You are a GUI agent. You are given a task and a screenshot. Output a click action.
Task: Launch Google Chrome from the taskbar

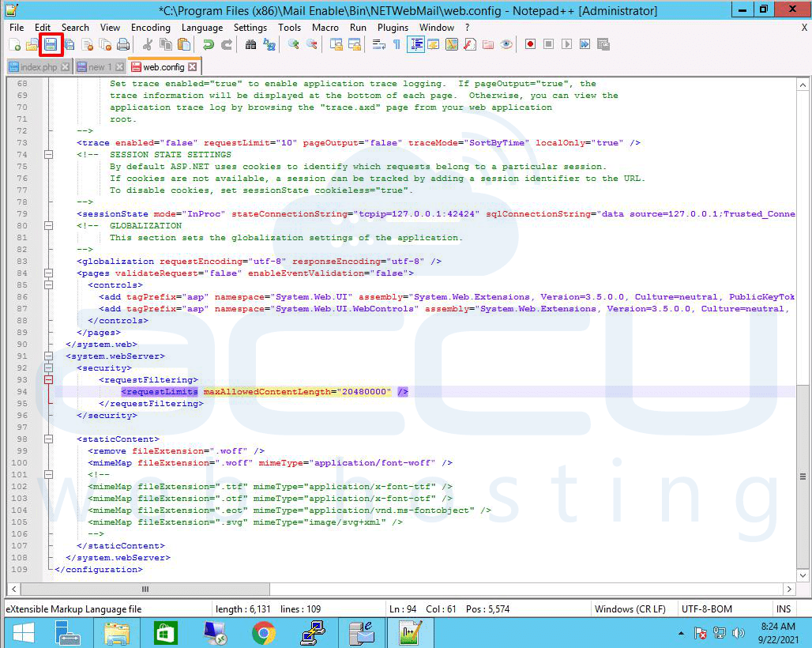(264, 633)
